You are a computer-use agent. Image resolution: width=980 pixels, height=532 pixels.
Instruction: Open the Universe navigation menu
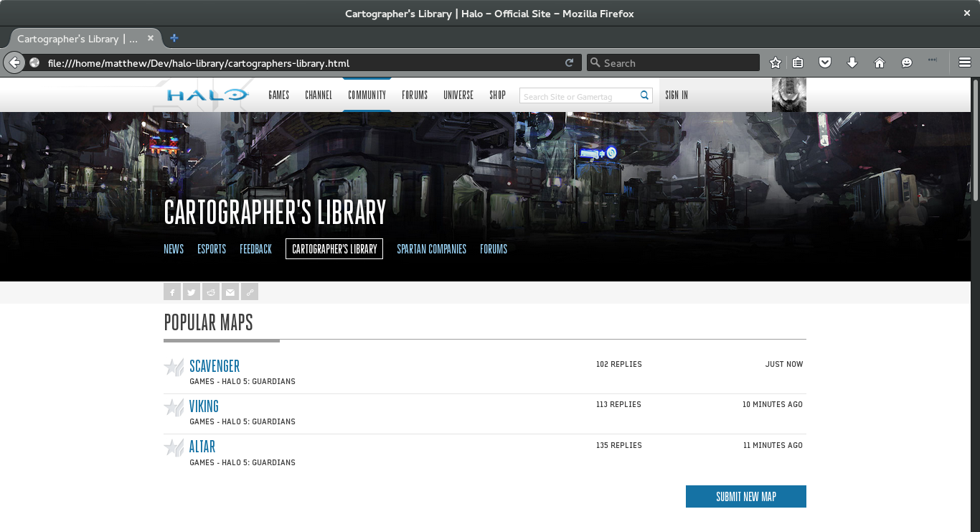458,95
